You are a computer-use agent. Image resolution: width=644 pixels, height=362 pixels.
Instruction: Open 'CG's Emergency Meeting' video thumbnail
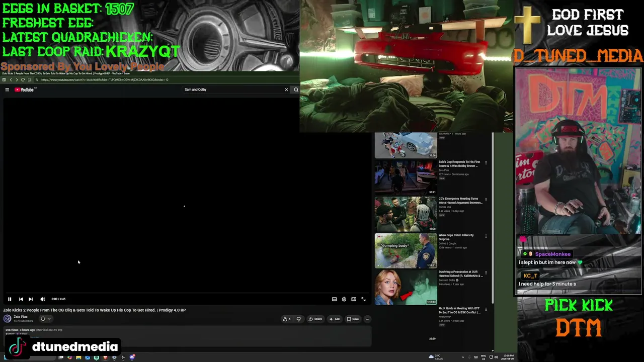406,214
